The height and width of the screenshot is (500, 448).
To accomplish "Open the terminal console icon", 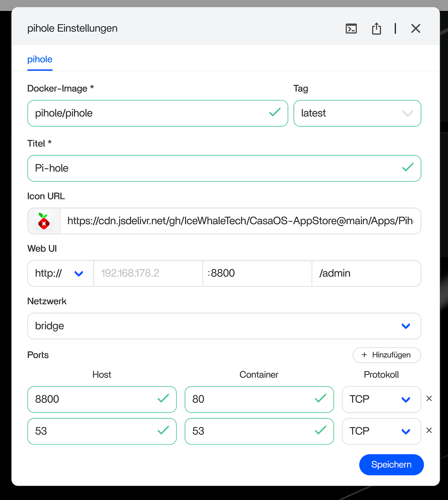I will point(351,29).
